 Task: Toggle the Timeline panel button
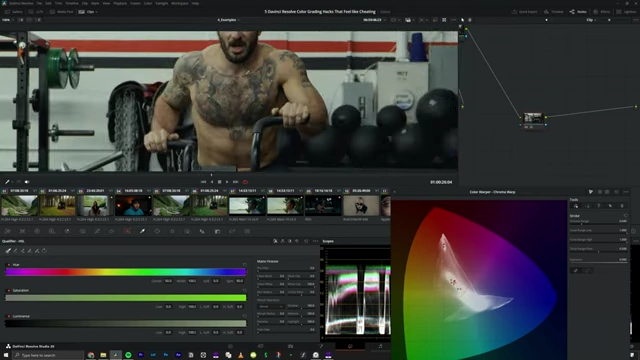click(x=553, y=12)
